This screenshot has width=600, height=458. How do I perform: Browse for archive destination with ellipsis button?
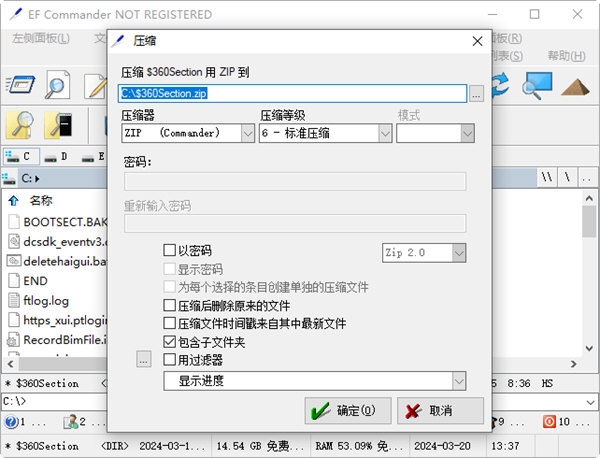tap(476, 94)
